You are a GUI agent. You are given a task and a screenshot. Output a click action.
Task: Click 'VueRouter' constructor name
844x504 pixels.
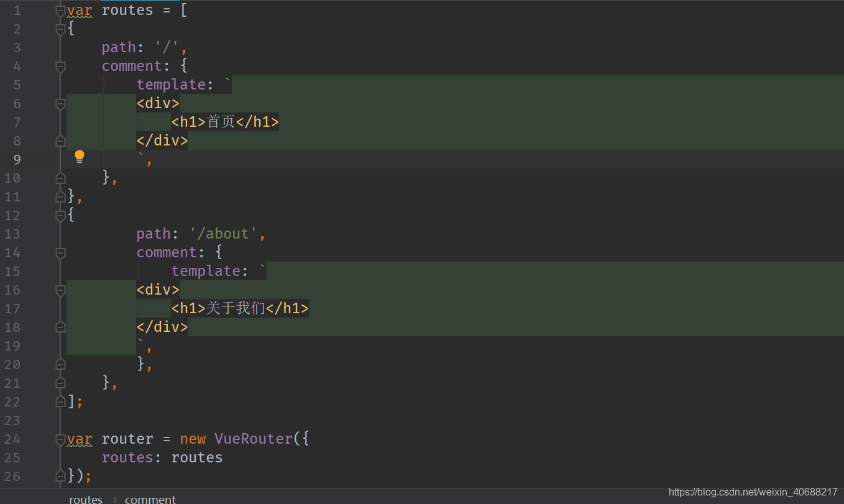tap(254, 439)
